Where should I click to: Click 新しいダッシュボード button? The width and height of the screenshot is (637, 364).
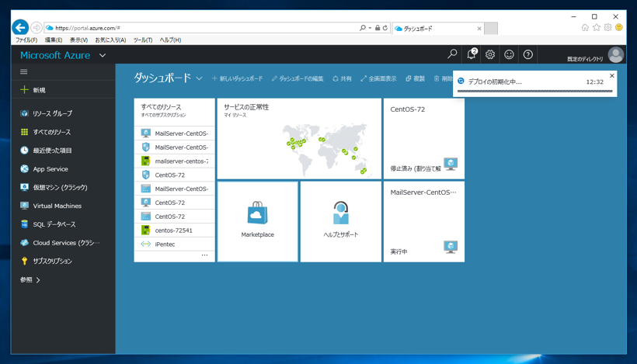coord(237,78)
